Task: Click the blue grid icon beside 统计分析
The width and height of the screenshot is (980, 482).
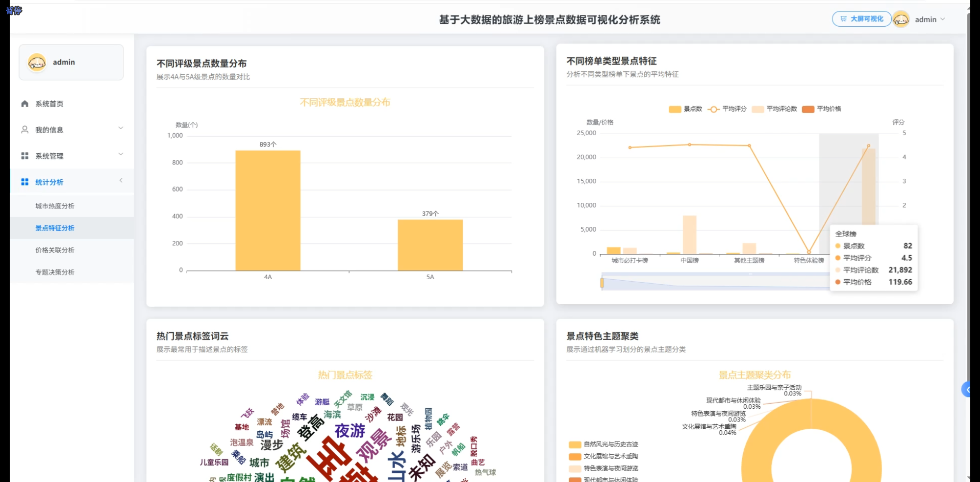Action: 25,182
